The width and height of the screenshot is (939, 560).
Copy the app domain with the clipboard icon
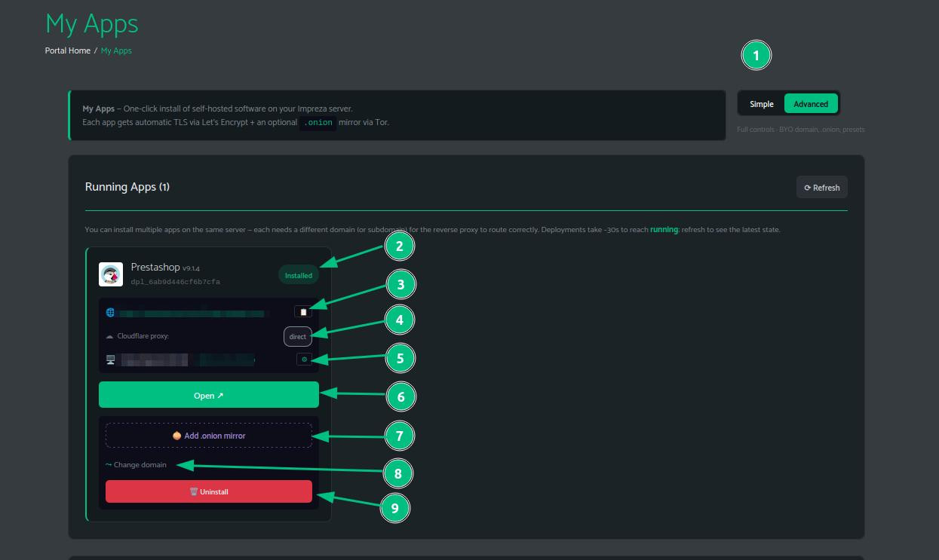point(303,312)
